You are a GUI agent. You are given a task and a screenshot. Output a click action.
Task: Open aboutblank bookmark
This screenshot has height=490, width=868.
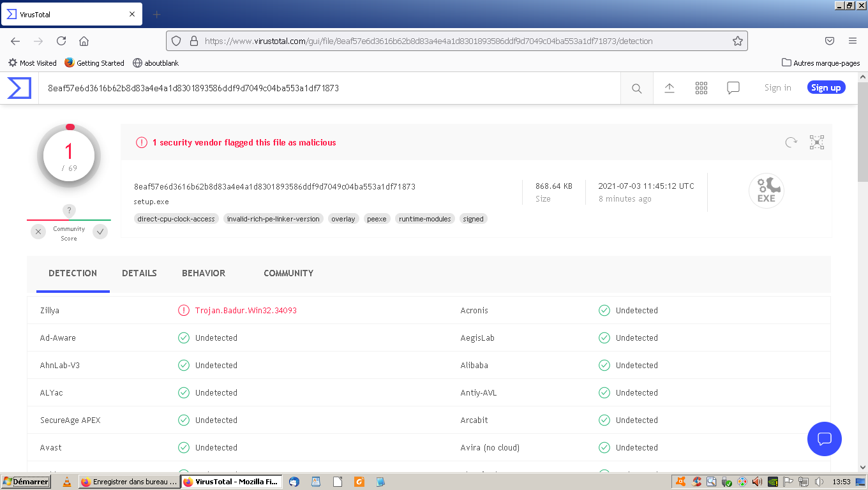tap(156, 63)
